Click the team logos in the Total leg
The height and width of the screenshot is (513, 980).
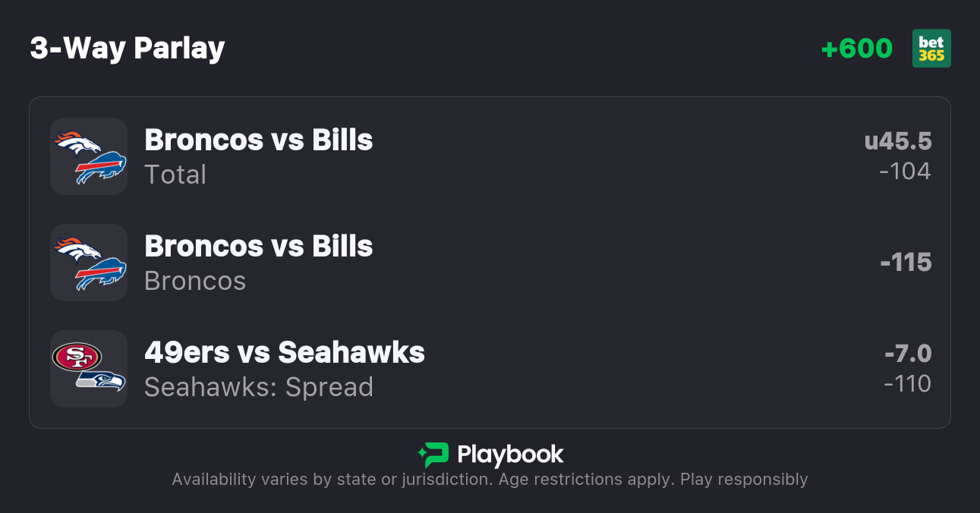coord(89,156)
